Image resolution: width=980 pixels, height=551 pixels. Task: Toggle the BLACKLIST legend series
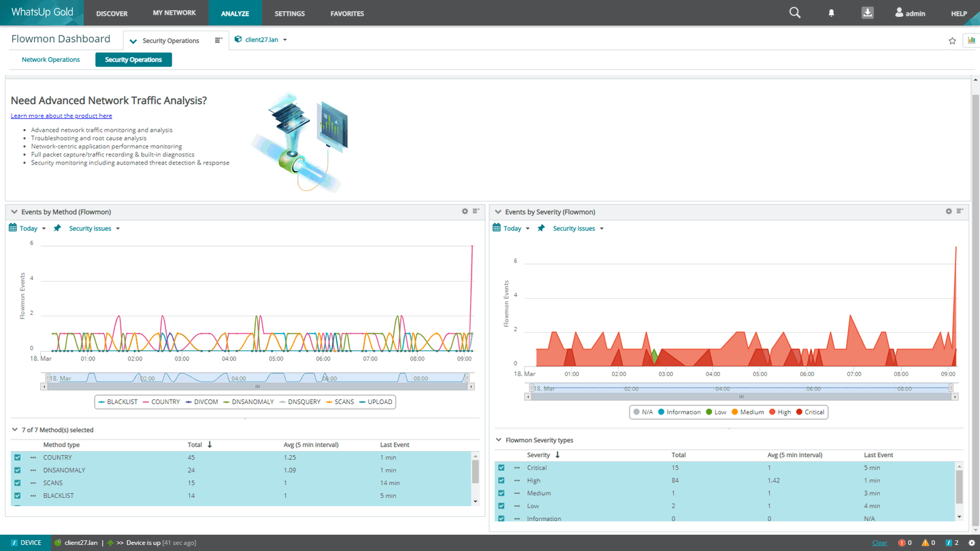click(118, 402)
